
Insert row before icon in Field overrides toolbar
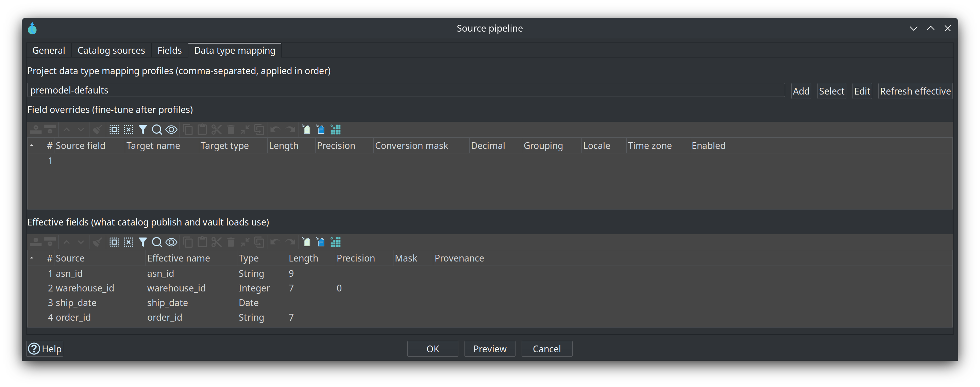coord(36,130)
